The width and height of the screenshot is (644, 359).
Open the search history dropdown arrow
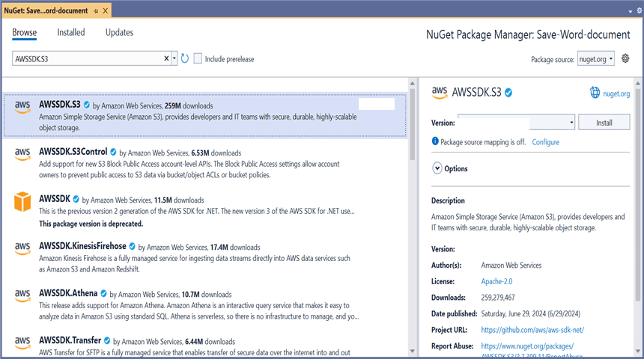174,58
